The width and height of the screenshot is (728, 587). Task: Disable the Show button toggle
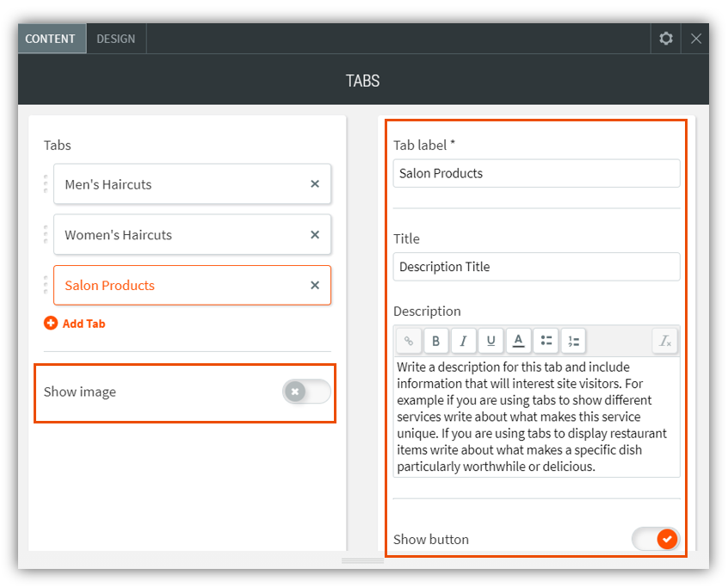pyautogui.click(x=656, y=540)
